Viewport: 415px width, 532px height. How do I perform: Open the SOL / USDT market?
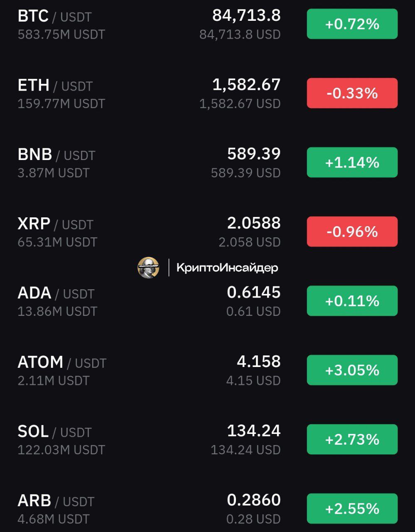[207, 439]
